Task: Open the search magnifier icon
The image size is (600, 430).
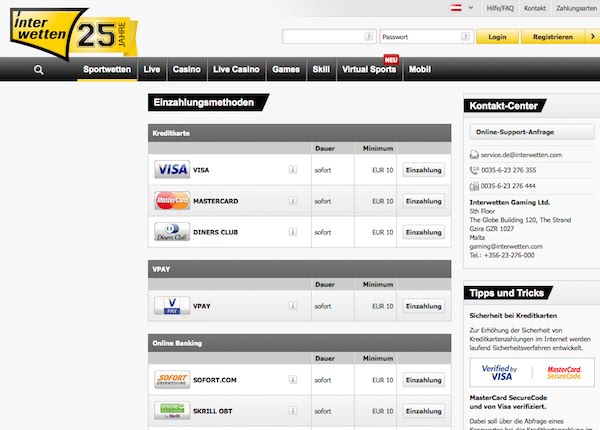Action: coord(39,70)
